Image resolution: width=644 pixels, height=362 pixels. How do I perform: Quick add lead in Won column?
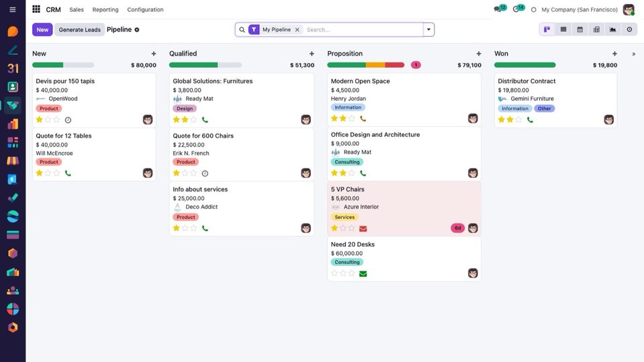click(614, 54)
